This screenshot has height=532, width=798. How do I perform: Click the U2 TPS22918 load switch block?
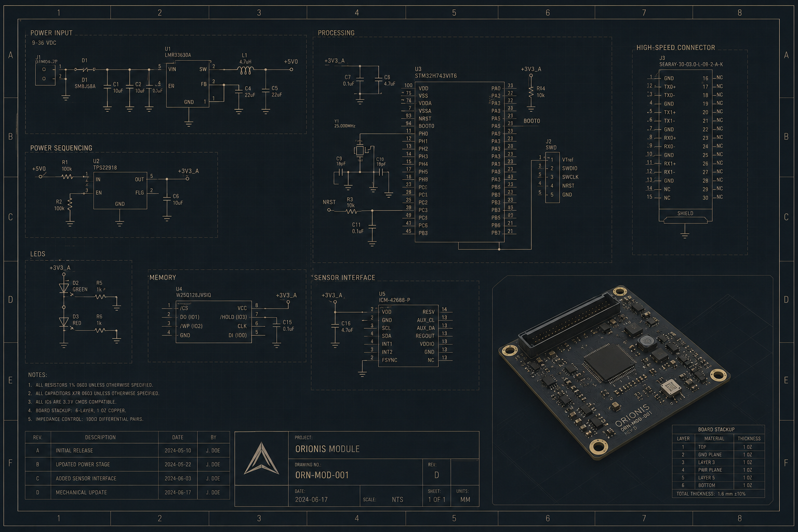[120, 191]
